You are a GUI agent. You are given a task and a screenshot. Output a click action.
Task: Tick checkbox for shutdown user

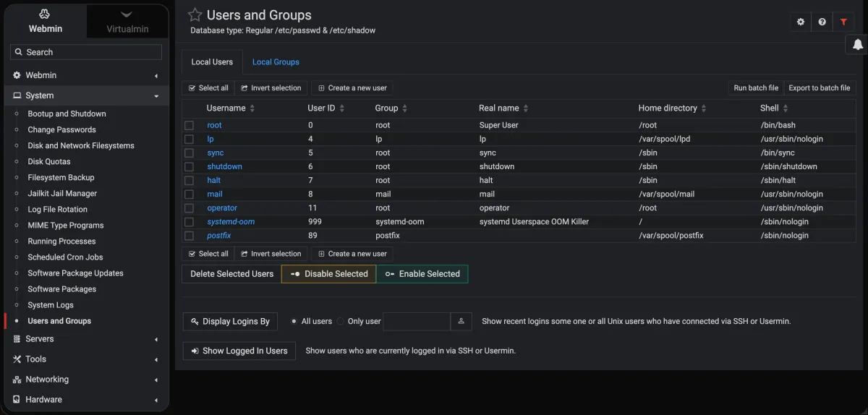tap(189, 167)
